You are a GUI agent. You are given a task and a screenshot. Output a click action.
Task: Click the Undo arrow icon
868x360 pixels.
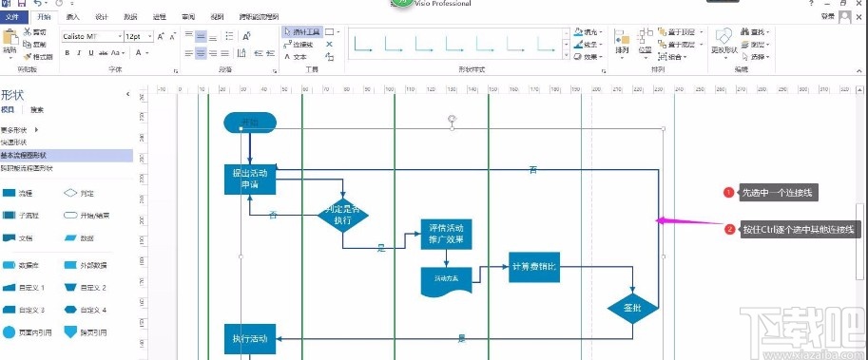click(38, 3)
